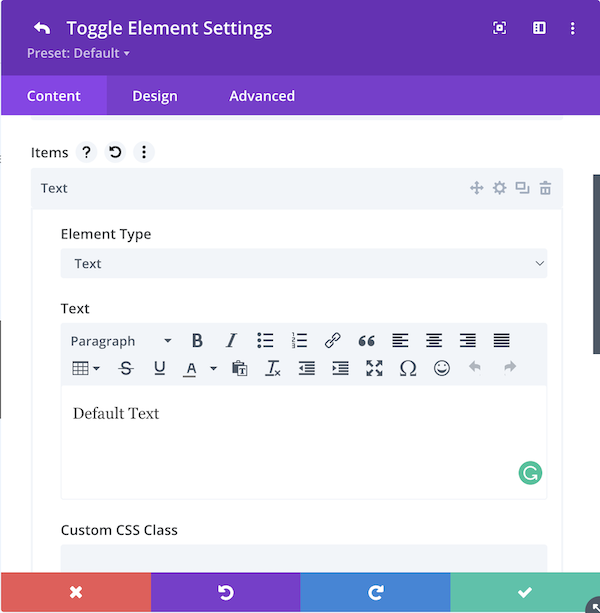Expand the Preset: Default dropdown
600x613 pixels.
78,53
